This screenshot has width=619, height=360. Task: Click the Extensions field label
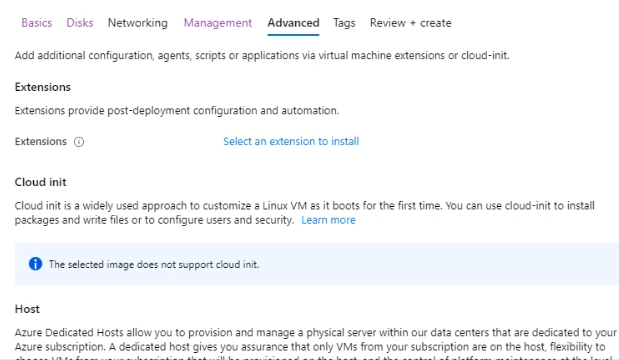pyautogui.click(x=41, y=141)
